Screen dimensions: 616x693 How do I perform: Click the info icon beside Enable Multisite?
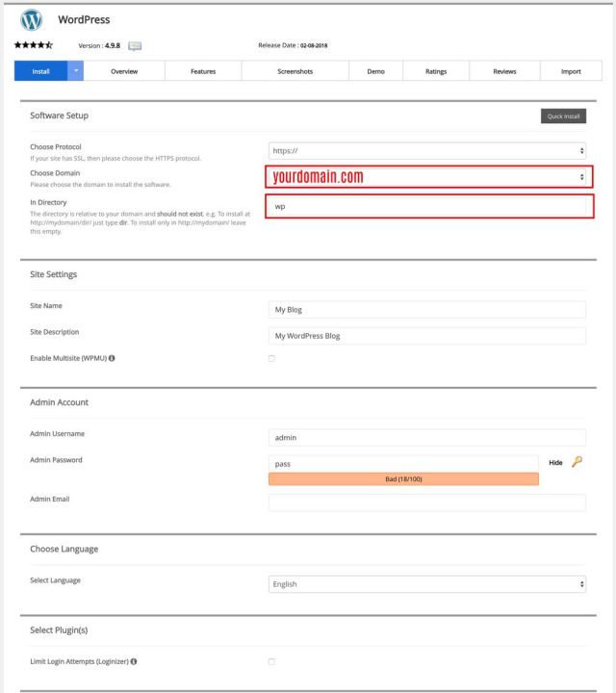tap(112, 358)
